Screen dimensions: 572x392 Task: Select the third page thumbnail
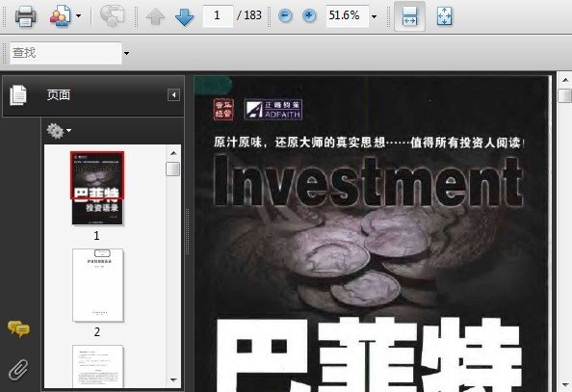98,366
